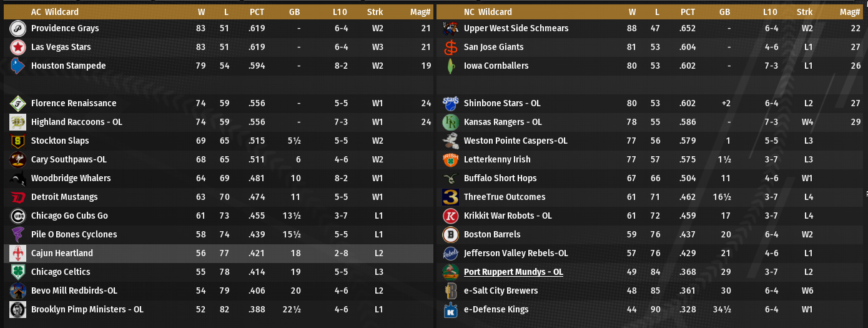868x328 pixels.
Task: Click the e-Defense Kings logo
Action: 450,309
